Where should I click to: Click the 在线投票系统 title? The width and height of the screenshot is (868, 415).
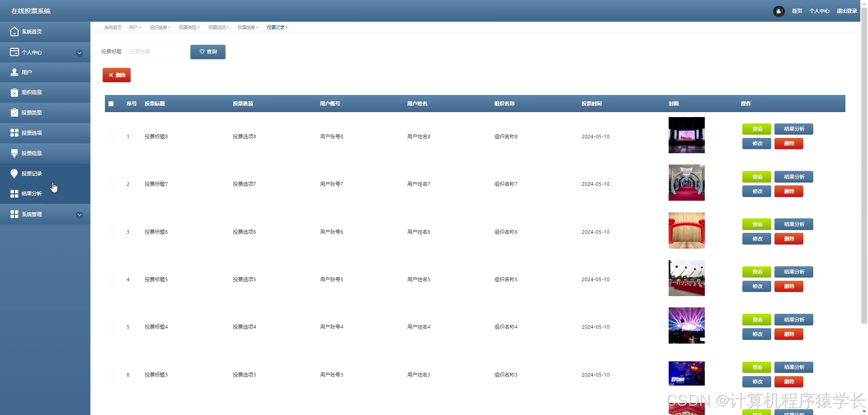click(x=31, y=11)
